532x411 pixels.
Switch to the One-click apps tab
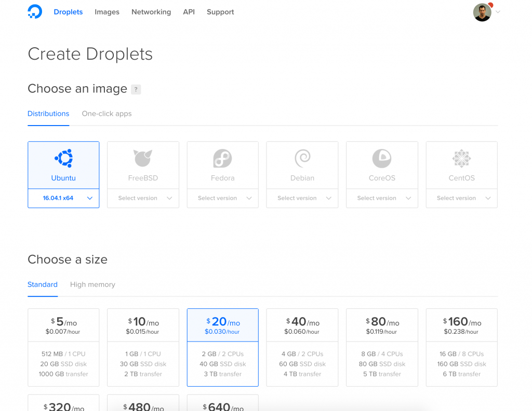tap(107, 114)
